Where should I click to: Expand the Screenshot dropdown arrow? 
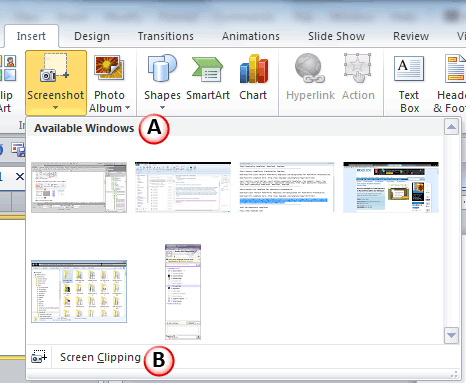[x=55, y=107]
